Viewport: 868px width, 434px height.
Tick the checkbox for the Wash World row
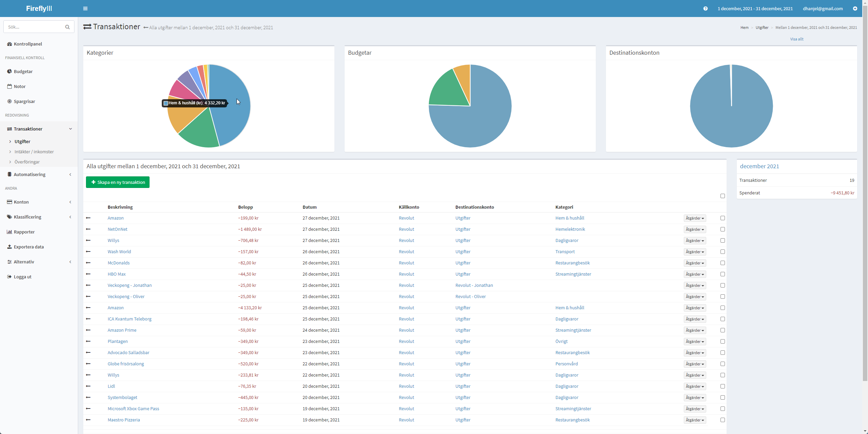click(x=723, y=252)
